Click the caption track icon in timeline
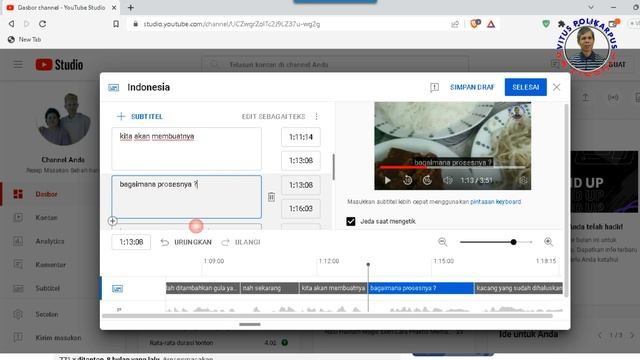 (118, 289)
